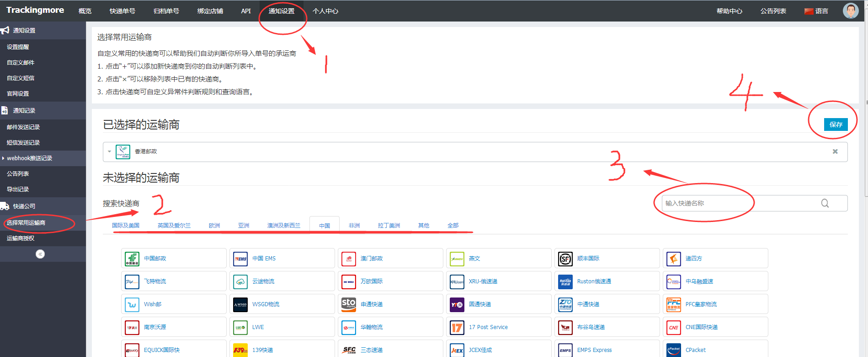The width and height of the screenshot is (868, 357).
Task: Open the 绑定店铺 top menu
Action: [210, 11]
